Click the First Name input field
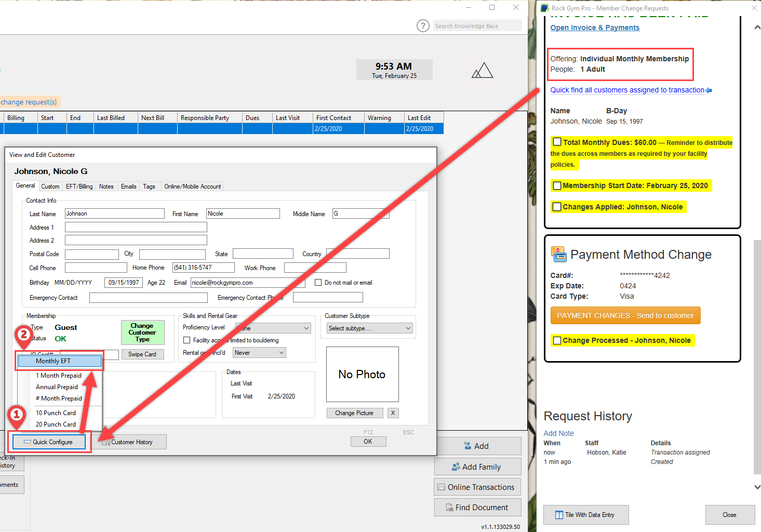This screenshot has width=761, height=532. pyautogui.click(x=243, y=214)
